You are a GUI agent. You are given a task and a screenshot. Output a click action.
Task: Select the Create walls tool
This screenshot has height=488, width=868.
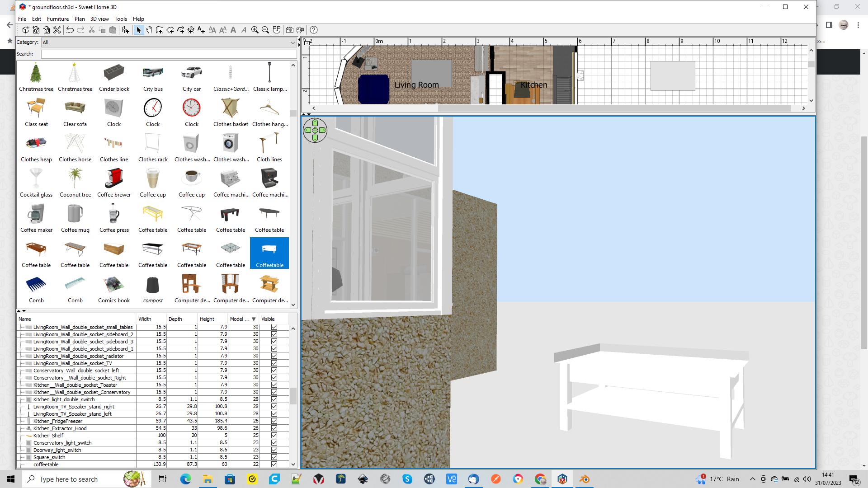tap(160, 30)
